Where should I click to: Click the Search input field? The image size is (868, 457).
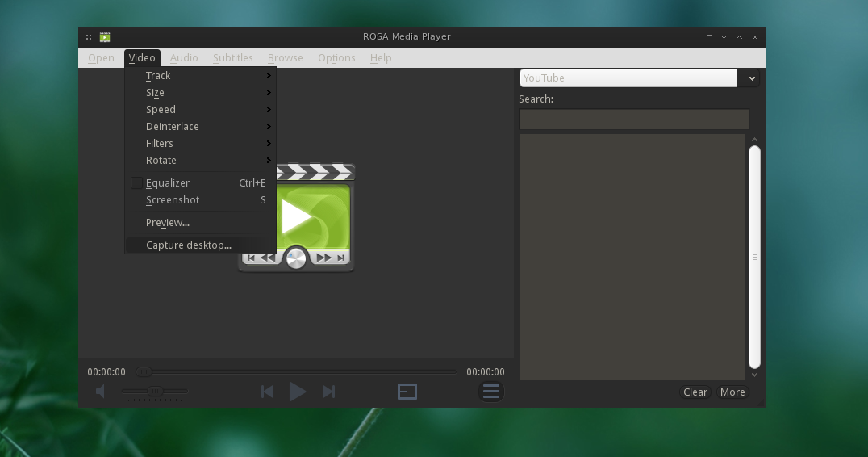coord(634,119)
